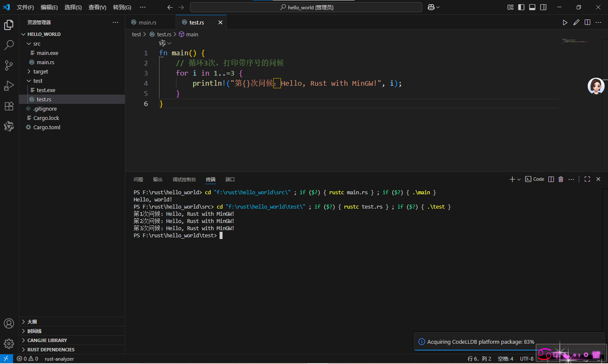This screenshot has height=364, width=608.
Task: Go back with the left arrow
Action: (x=170, y=7)
